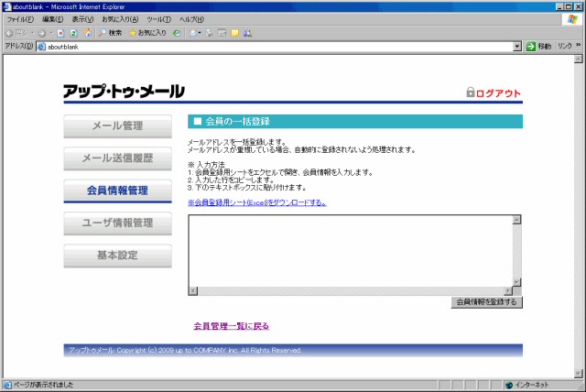Click the Stop loading toolbar icon
Screen dimensions: 586x392
pos(60,33)
